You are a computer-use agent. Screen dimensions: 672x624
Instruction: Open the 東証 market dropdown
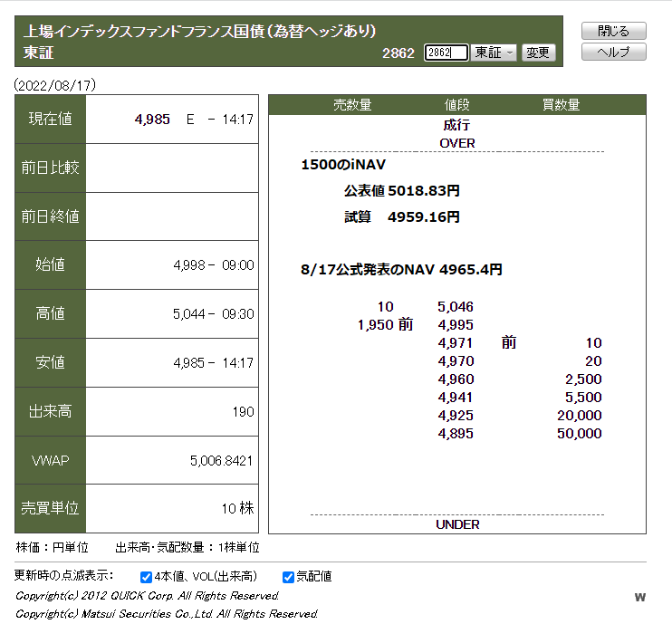click(x=494, y=53)
